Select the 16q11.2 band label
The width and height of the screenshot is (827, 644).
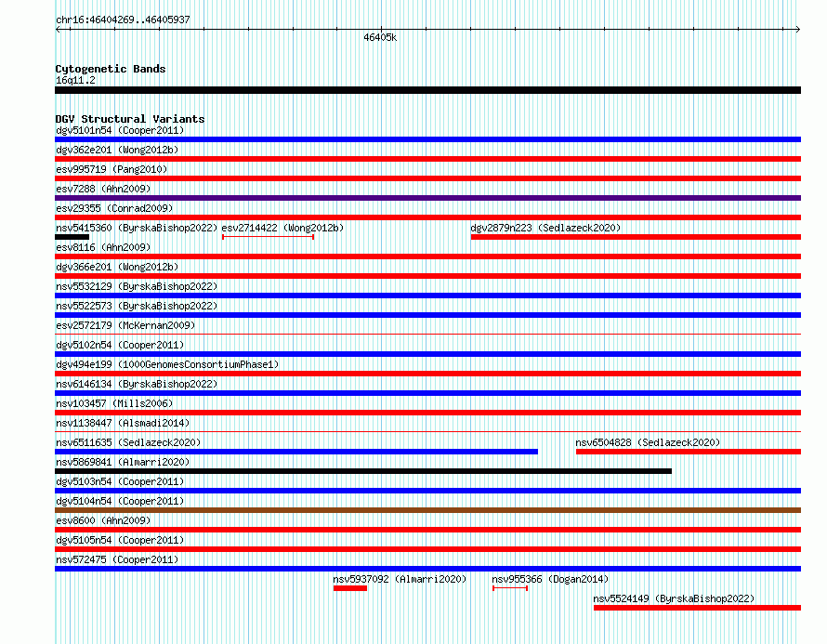click(x=75, y=80)
